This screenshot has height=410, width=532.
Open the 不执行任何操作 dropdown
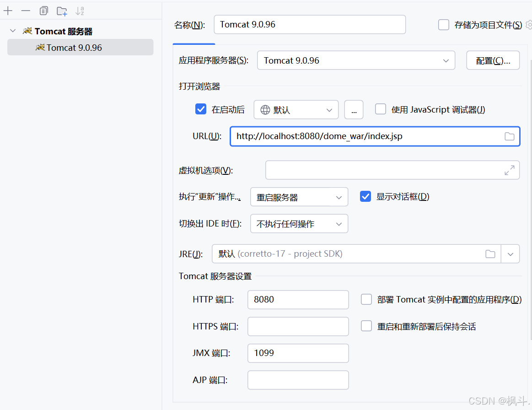(299, 224)
